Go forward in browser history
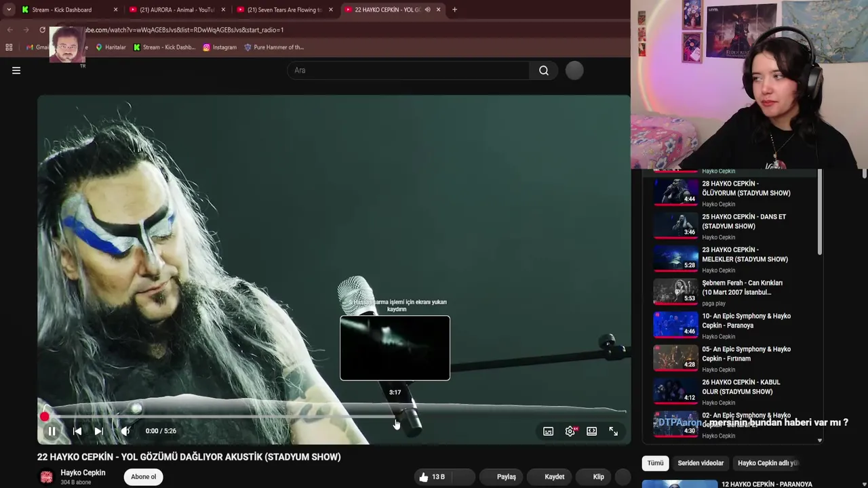The height and width of the screenshot is (488, 868). point(26,30)
